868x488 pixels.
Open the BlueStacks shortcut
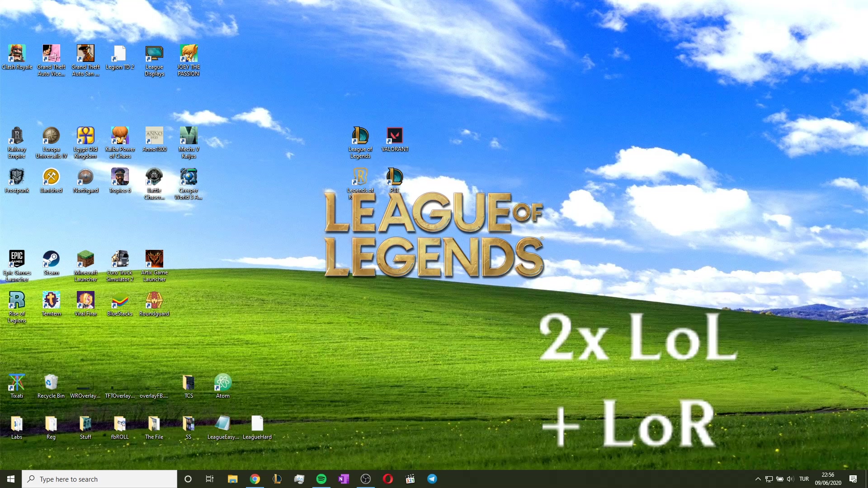(120, 304)
